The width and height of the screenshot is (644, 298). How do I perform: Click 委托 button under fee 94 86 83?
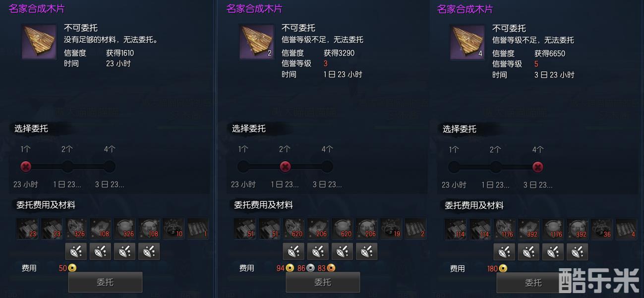coord(323,282)
